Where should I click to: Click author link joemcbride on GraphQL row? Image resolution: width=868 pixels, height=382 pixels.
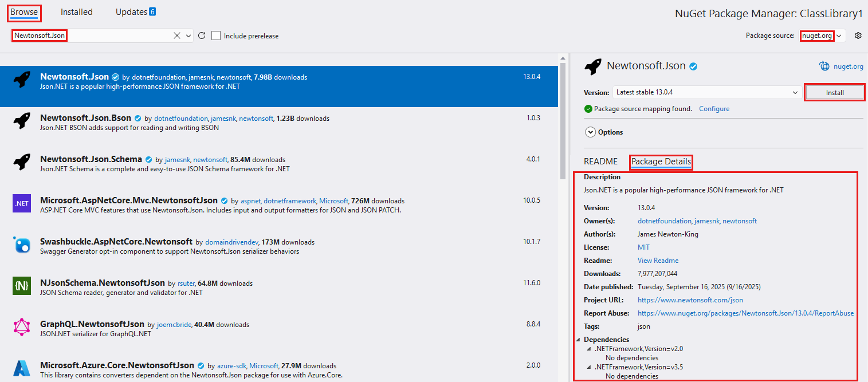point(174,325)
